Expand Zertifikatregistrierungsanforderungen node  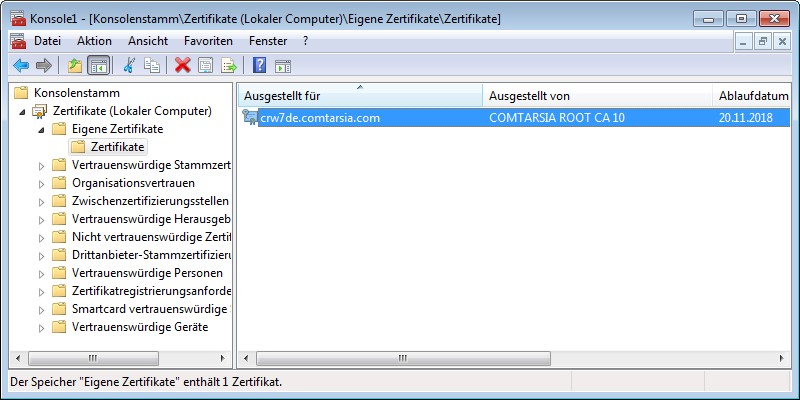42,291
